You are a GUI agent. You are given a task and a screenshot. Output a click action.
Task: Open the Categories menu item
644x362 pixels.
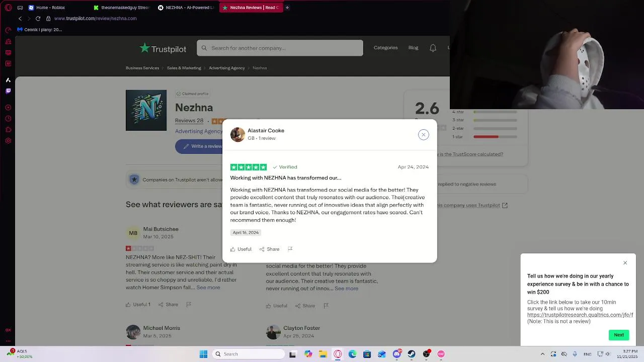(385, 48)
